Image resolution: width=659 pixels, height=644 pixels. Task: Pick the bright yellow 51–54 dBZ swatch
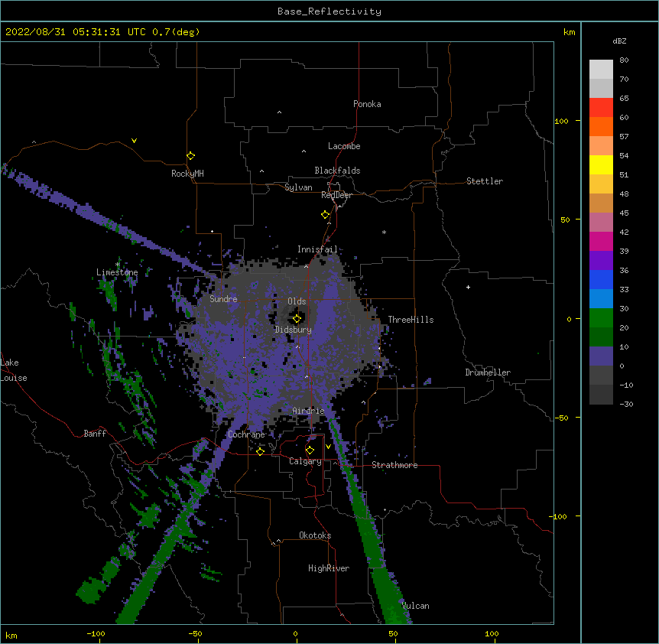tap(601, 164)
